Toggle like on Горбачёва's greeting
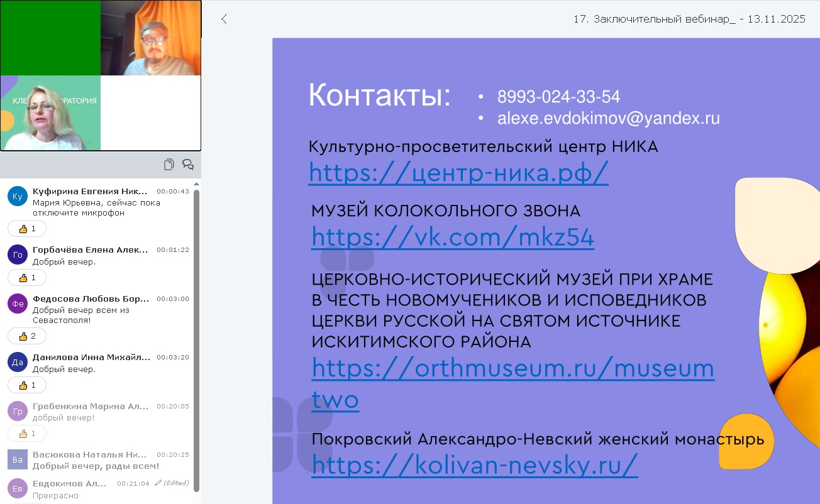Image resolution: width=820 pixels, height=504 pixels. tap(27, 278)
